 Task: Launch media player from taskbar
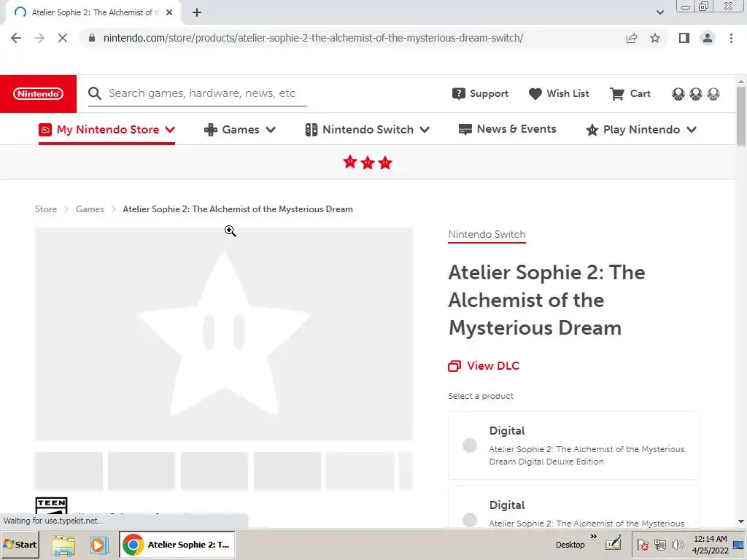point(98,545)
